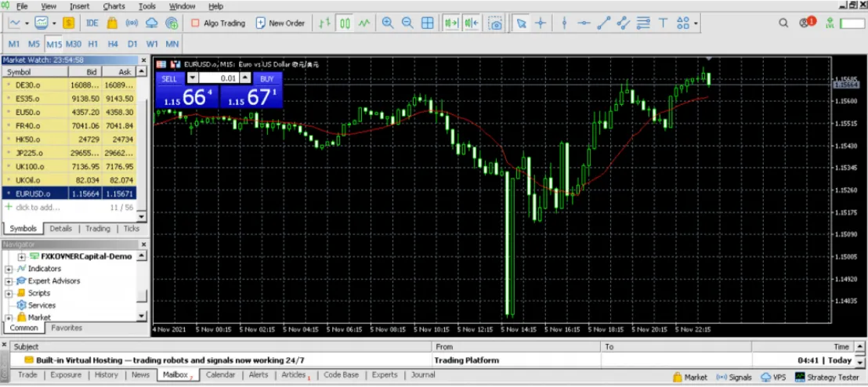Select the equidistant channel tool
Image resolution: width=868 pixels, height=387 pixels.
(x=624, y=24)
